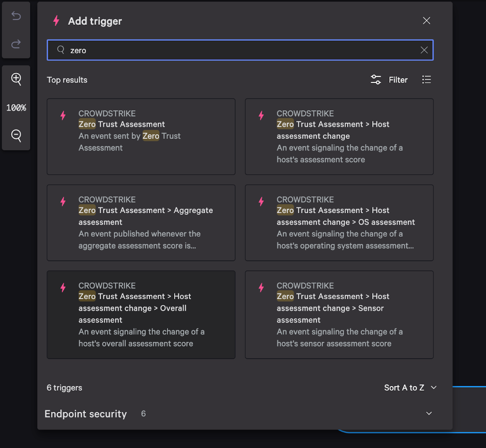Click the undo arrow icon
486x448 pixels.
pos(16,16)
